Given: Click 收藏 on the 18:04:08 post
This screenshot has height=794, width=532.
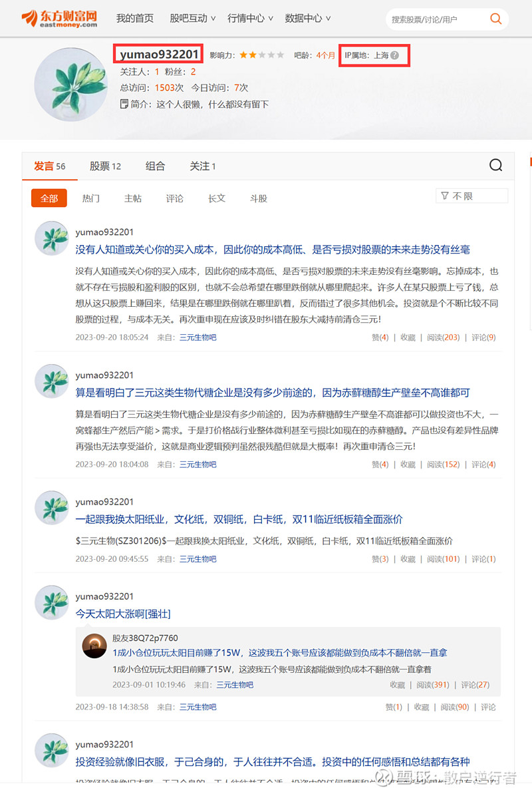Looking at the screenshot, I should pyautogui.click(x=408, y=465).
